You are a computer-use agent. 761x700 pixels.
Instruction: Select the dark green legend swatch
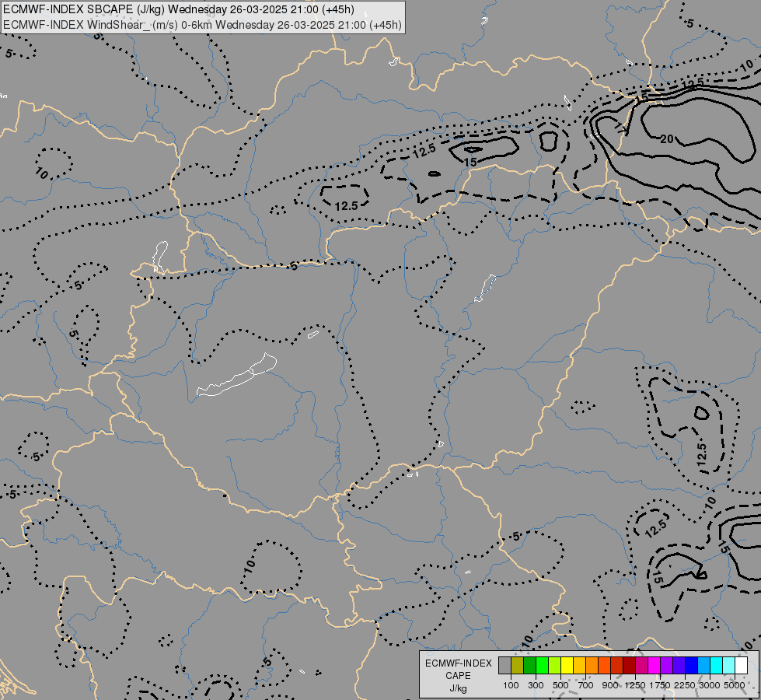530,666
